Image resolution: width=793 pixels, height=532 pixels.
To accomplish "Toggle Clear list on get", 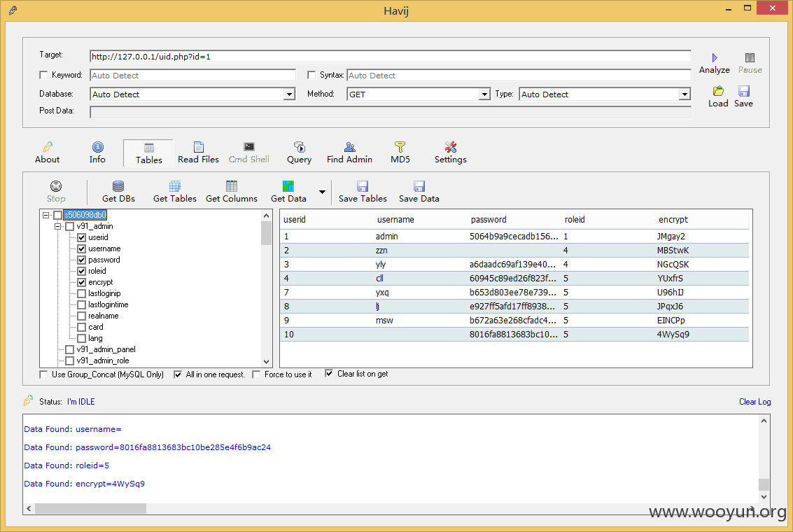I will pos(329,373).
